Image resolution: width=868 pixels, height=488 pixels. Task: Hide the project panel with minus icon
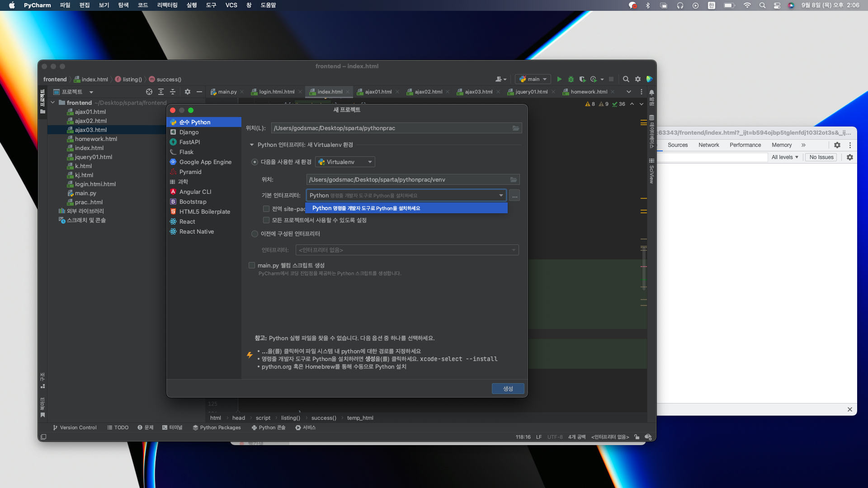click(199, 92)
